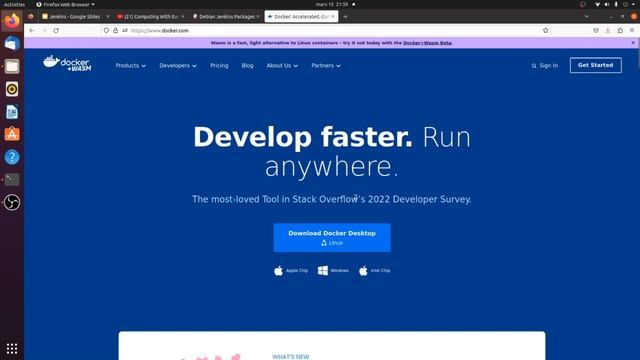Open Help from the dock
The height and width of the screenshot is (360, 640).
[12, 157]
